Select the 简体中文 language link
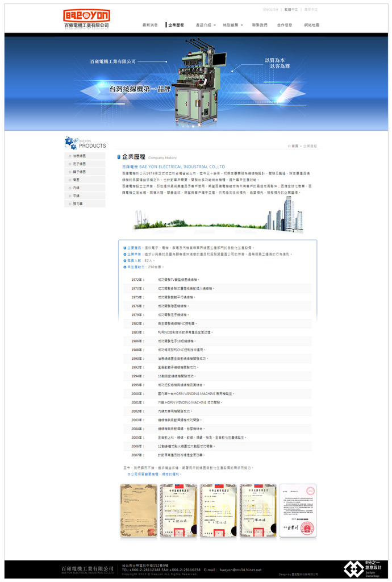Screen dimensions: 392x582 (311, 10)
